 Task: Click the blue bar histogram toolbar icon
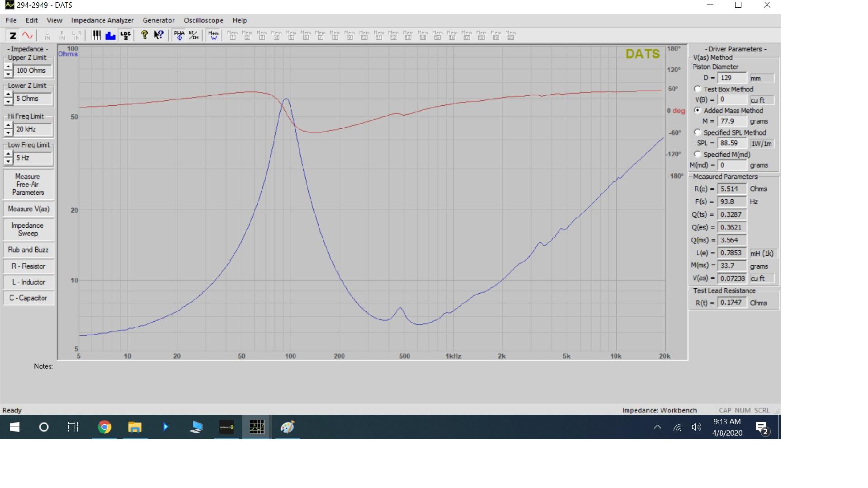click(110, 35)
